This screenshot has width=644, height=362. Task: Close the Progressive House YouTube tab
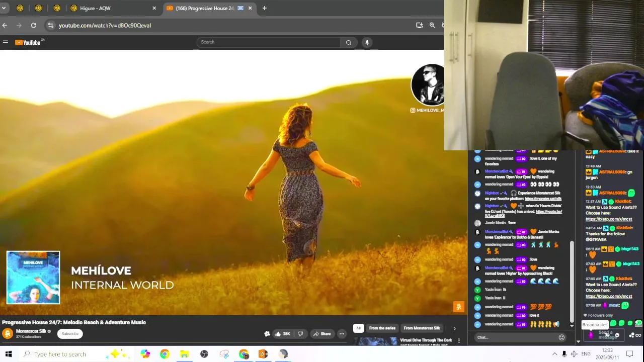point(250,8)
